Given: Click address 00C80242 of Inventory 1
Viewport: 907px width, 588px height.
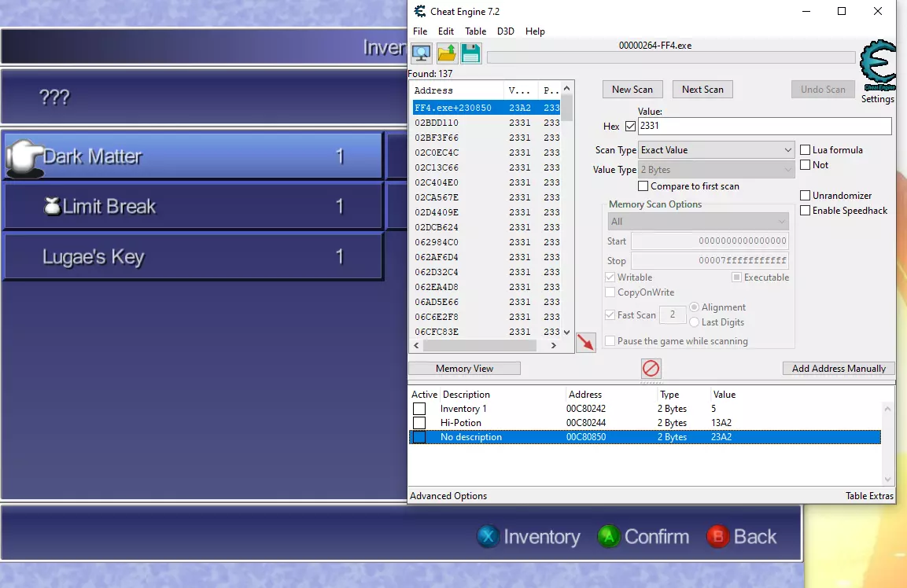Looking at the screenshot, I should 586,409.
